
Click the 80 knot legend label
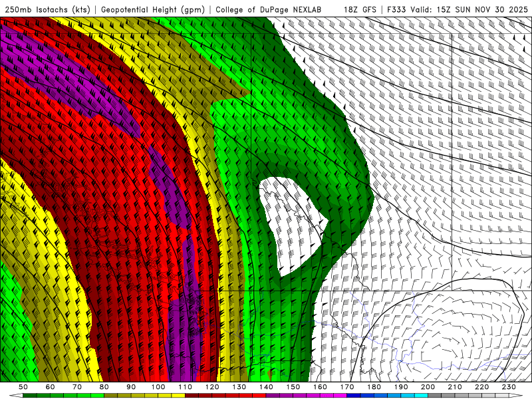[104, 387]
